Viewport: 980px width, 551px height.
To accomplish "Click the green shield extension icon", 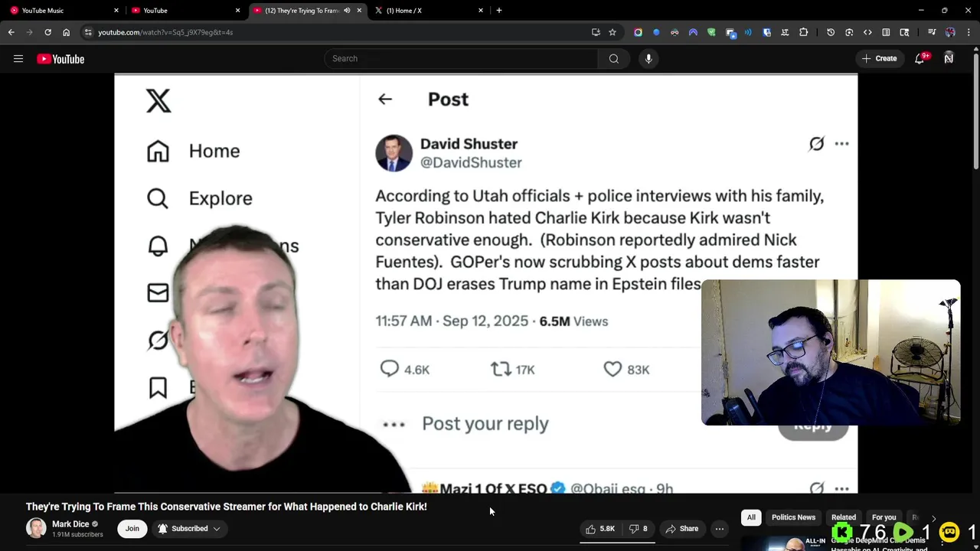I will click(711, 32).
